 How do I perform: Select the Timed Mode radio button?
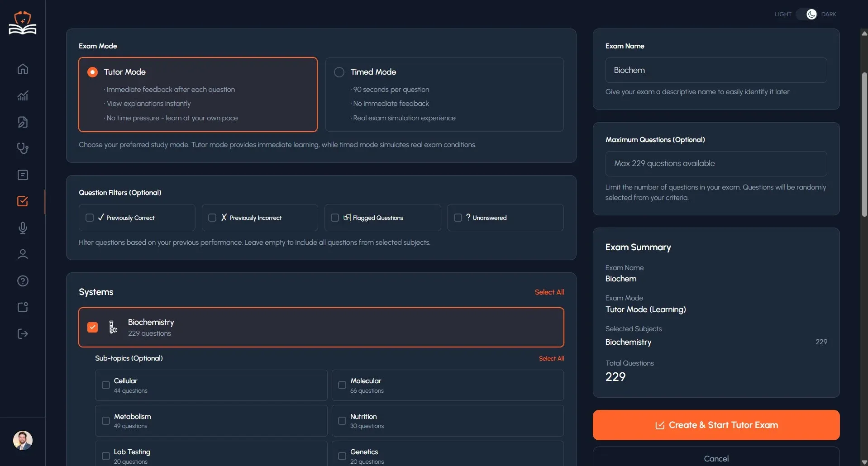339,71
